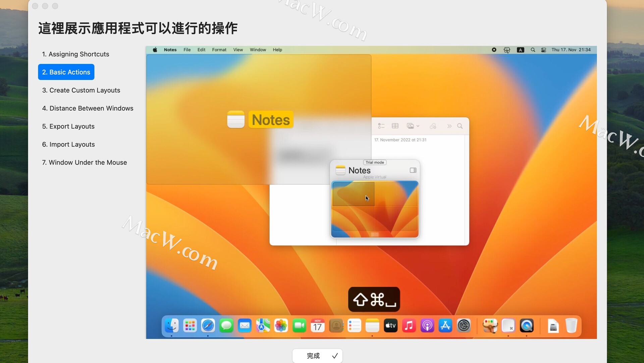Open the Format menu
The height and width of the screenshot is (363, 644).
click(x=219, y=50)
